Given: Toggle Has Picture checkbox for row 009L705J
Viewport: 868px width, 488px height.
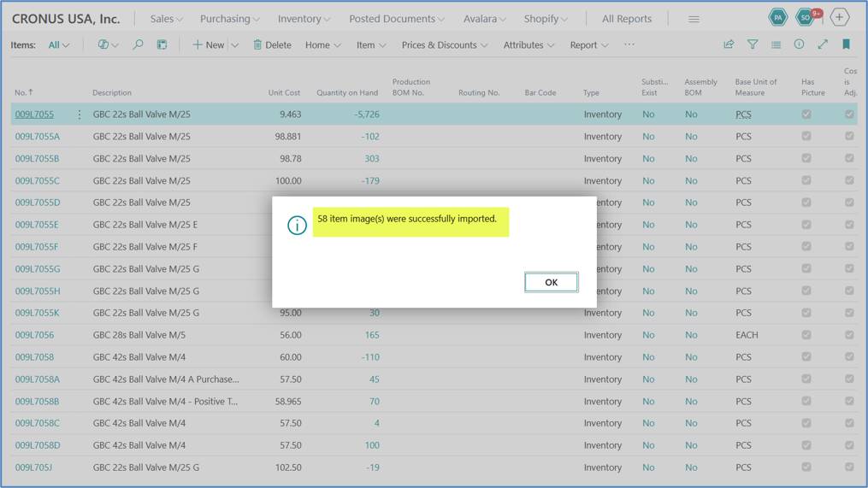Looking at the screenshot, I should [x=806, y=467].
